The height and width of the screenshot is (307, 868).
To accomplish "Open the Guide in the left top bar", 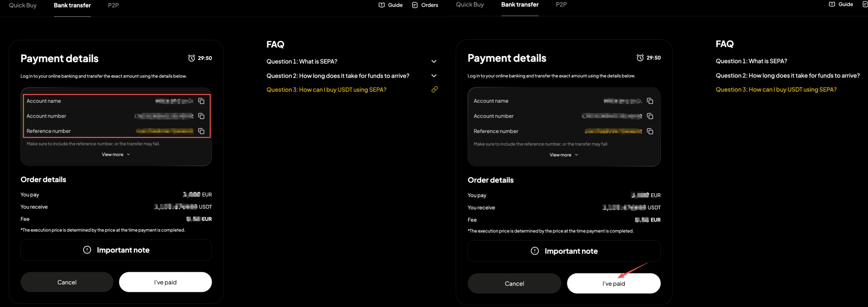I will [390, 5].
